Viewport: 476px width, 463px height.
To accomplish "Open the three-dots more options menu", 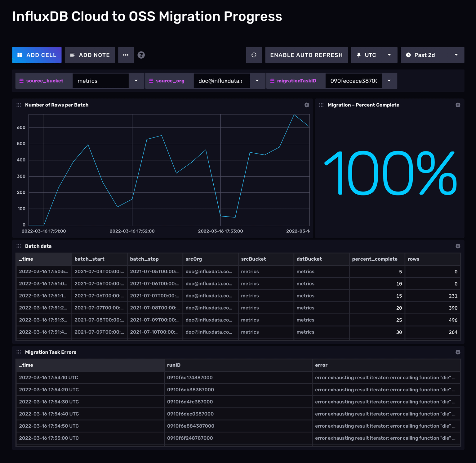I will pos(126,55).
